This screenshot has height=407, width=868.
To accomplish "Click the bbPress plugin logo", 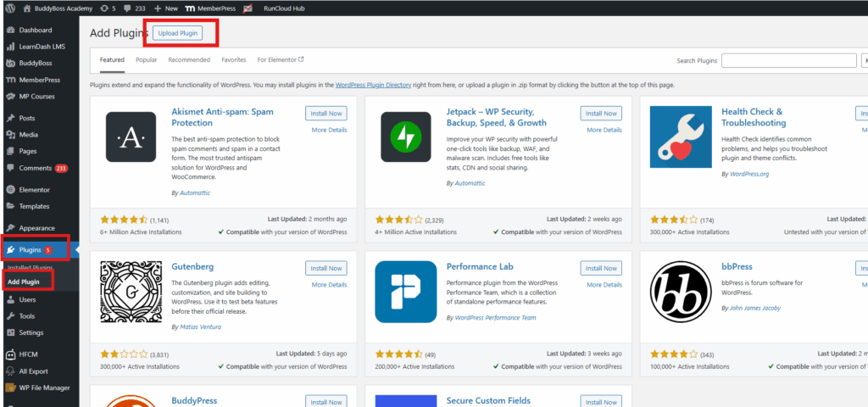I will (x=681, y=292).
